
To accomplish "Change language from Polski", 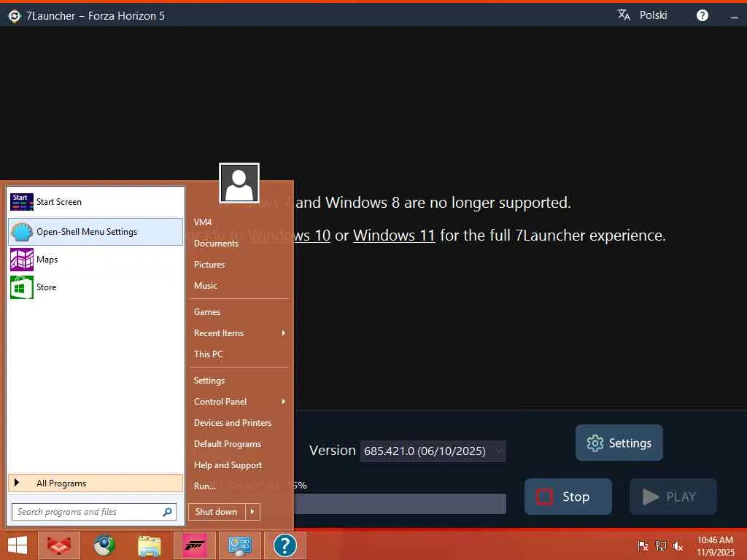I will click(x=653, y=16).
